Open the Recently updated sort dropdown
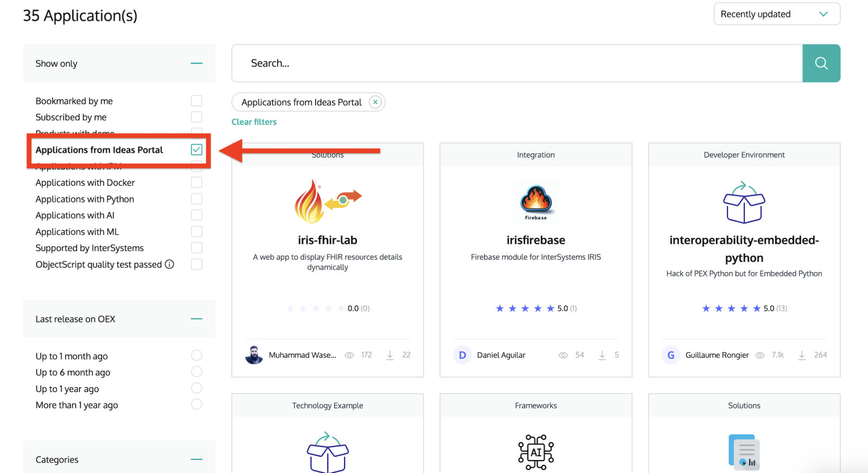This screenshot has height=473, width=868. [x=777, y=14]
